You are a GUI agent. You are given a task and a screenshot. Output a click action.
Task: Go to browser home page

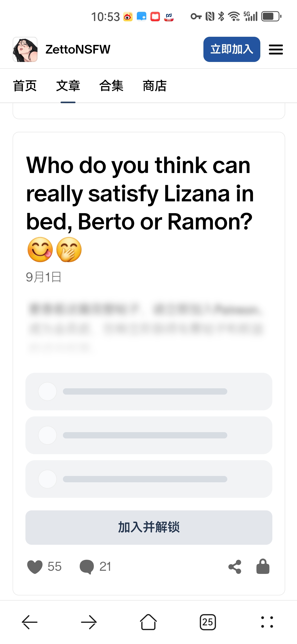pos(148,622)
